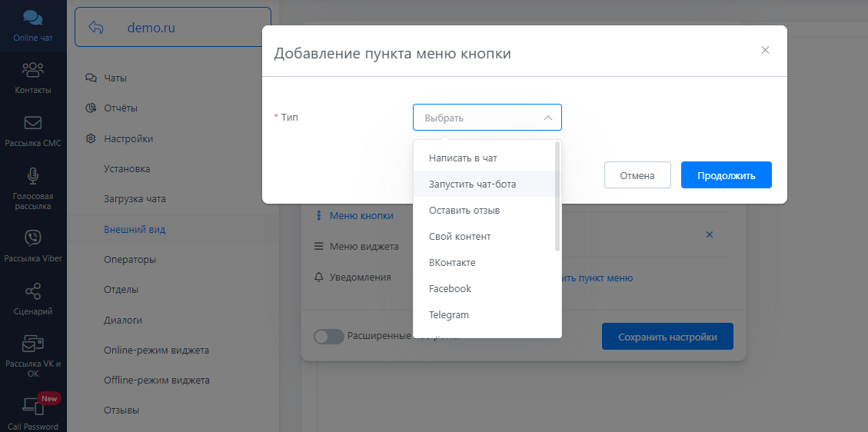Screen dimensions: 868x432
Task: Open the Тип dropdown Выбрать
Action: pyautogui.click(x=487, y=118)
